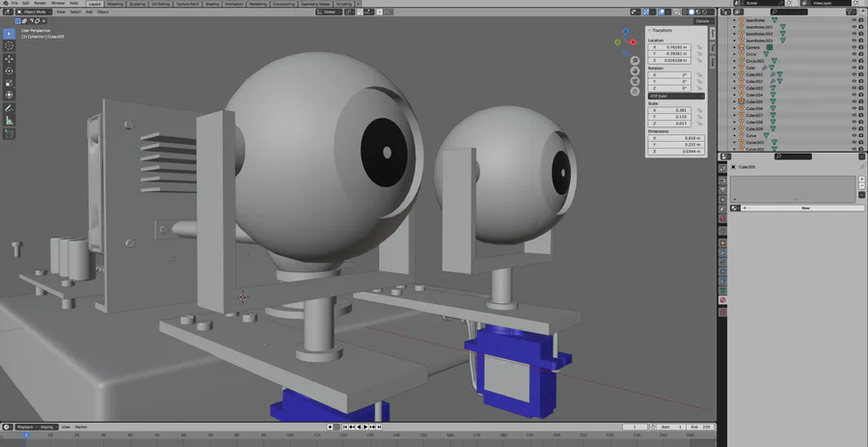The width and height of the screenshot is (868, 447).
Task: Click the green Y axis gizmo ball
Action: coord(618,42)
